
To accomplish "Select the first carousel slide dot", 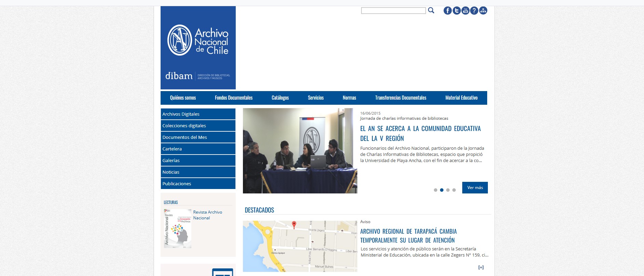I will pyautogui.click(x=436, y=190).
